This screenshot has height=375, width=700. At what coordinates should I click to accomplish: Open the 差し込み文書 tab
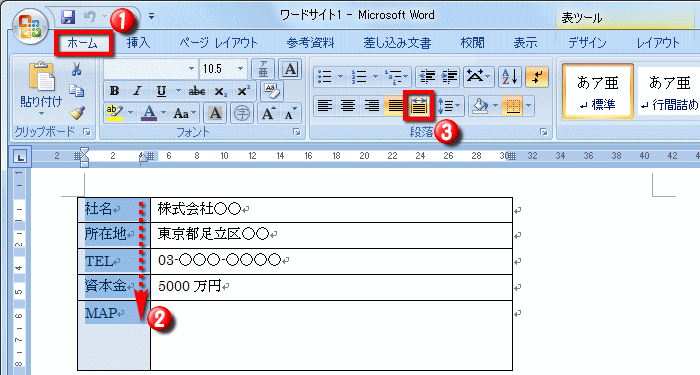[x=397, y=43]
